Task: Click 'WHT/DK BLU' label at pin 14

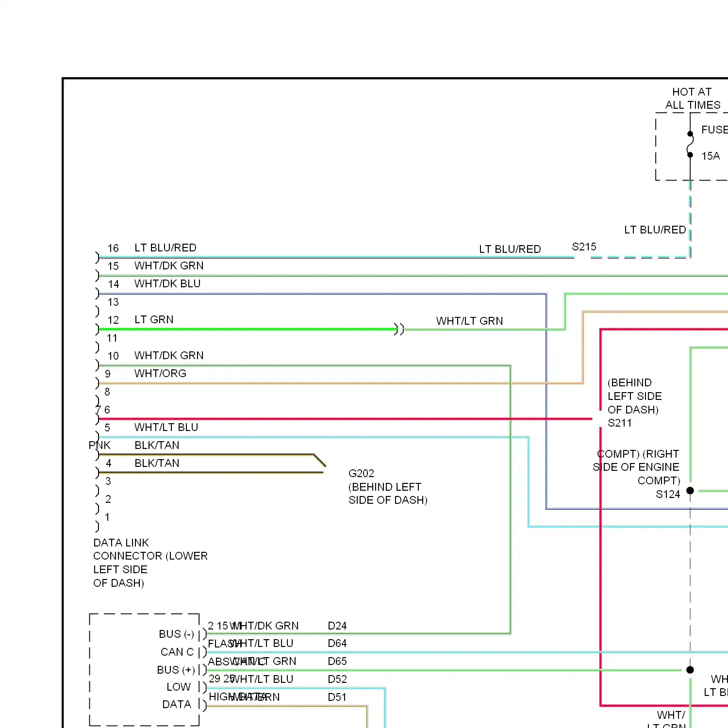Action: (167, 283)
